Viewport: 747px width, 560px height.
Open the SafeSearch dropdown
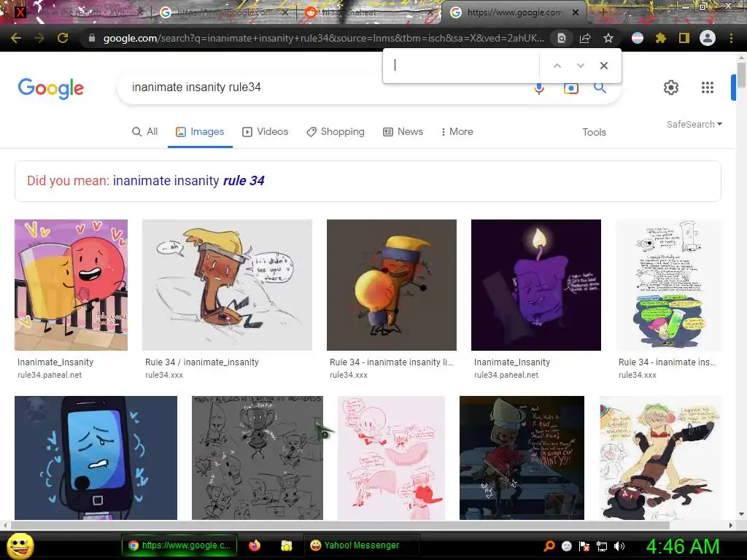pyautogui.click(x=694, y=124)
